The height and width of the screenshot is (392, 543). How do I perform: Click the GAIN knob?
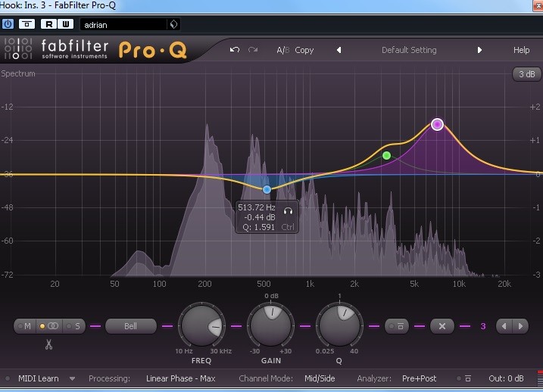point(271,325)
